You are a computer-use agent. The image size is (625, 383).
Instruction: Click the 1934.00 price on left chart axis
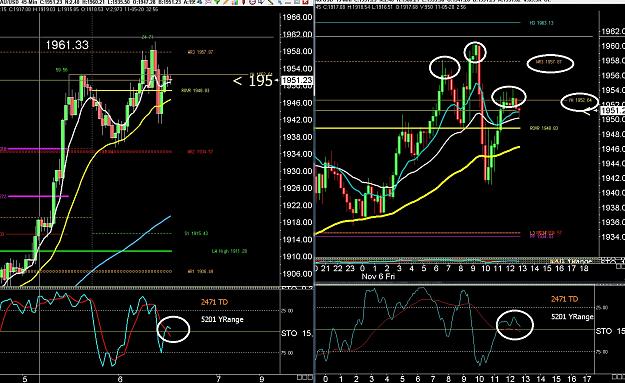pos(297,154)
